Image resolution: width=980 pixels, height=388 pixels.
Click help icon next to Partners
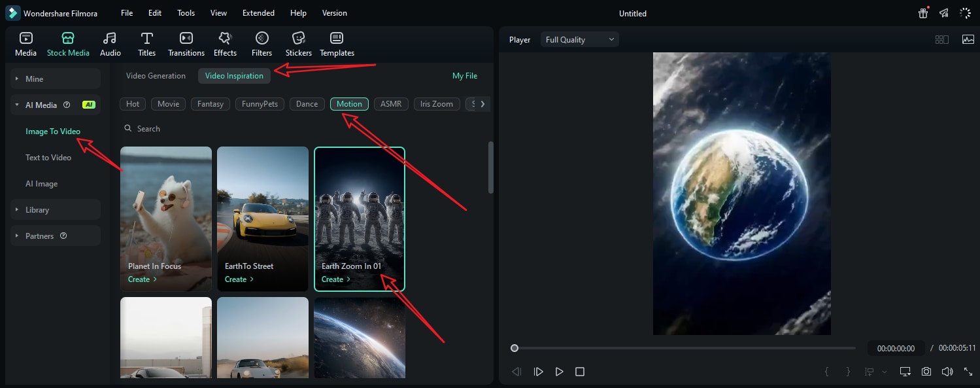[x=63, y=236]
